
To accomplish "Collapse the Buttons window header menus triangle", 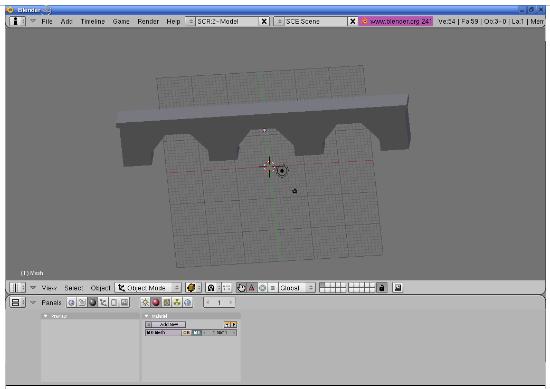I will click(33, 302).
